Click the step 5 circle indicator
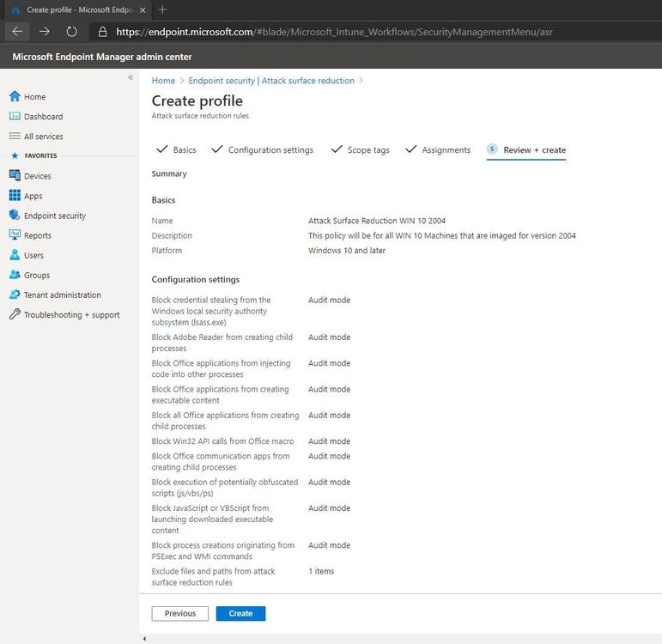The width and height of the screenshot is (662, 644). 492,149
